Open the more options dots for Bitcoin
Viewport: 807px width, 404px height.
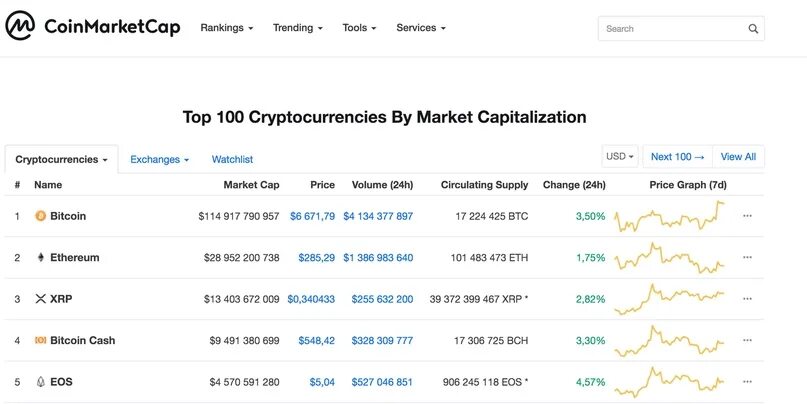coord(747,216)
